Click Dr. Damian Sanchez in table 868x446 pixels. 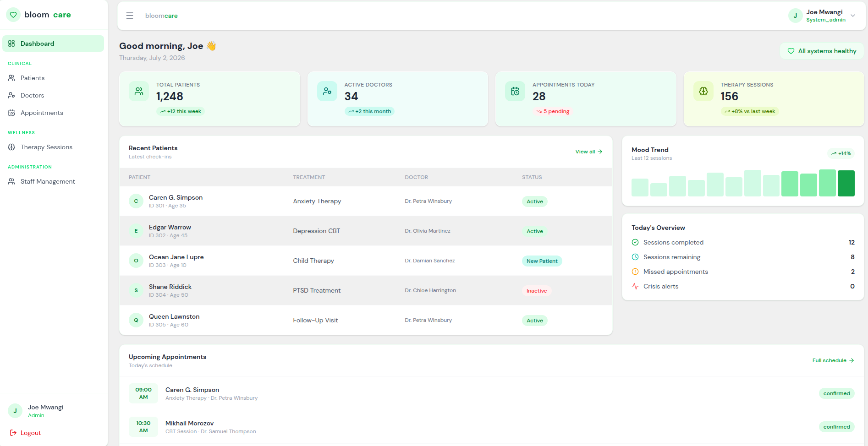click(430, 261)
